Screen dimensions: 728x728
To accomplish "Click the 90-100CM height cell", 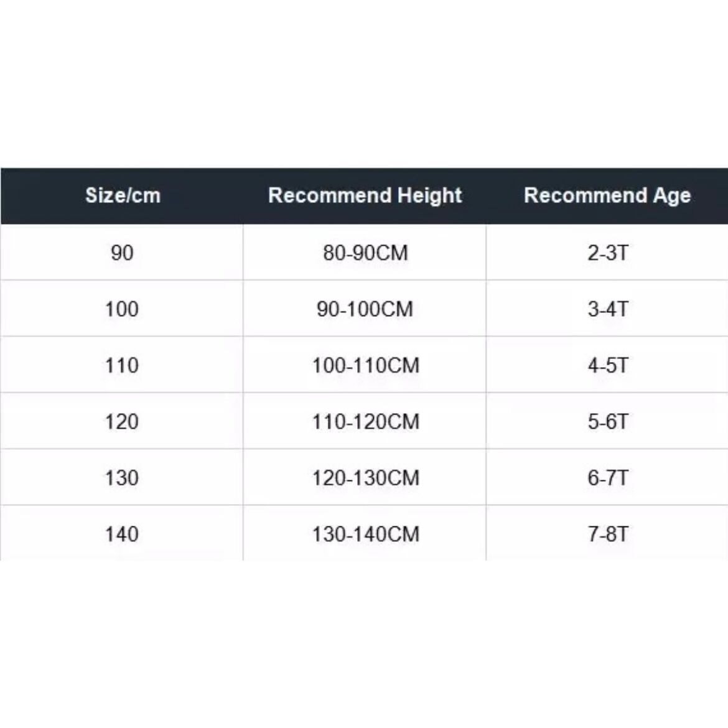I will coord(365,309).
